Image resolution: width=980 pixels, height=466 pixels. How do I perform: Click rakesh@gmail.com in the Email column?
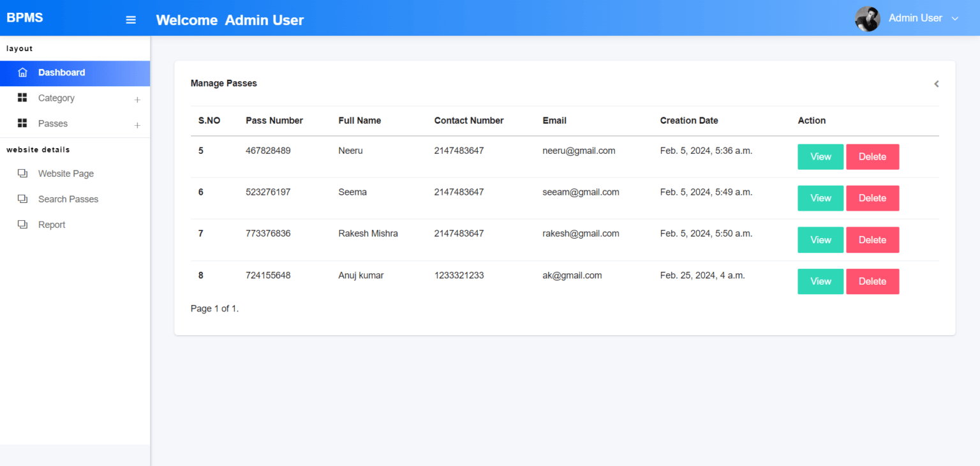coord(581,233)
